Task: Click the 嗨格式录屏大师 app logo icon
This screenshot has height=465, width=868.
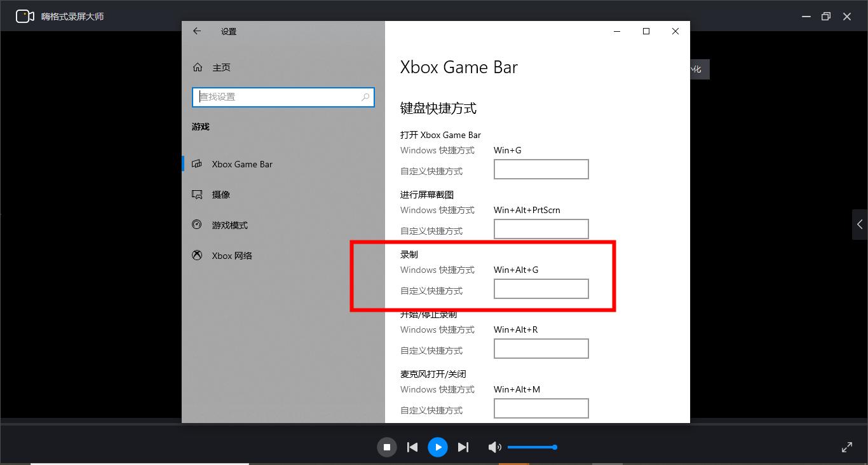Action: tap(25, 16)
